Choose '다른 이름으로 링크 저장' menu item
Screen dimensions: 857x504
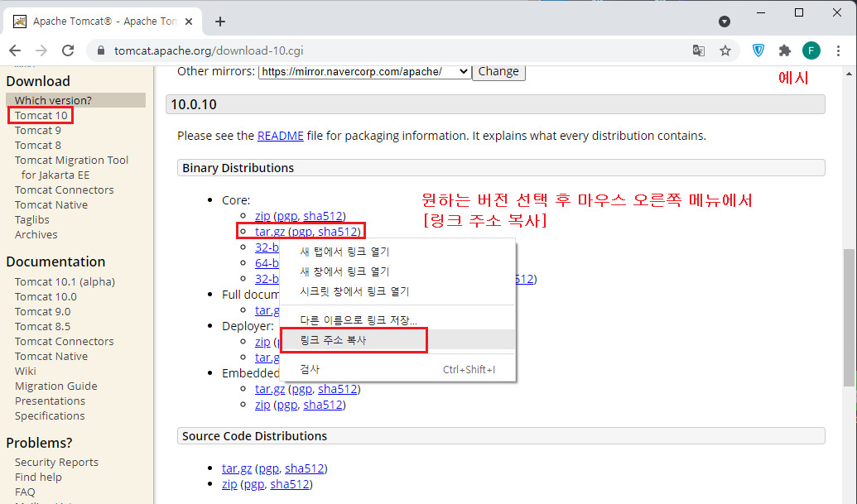[x=398, y=320]
